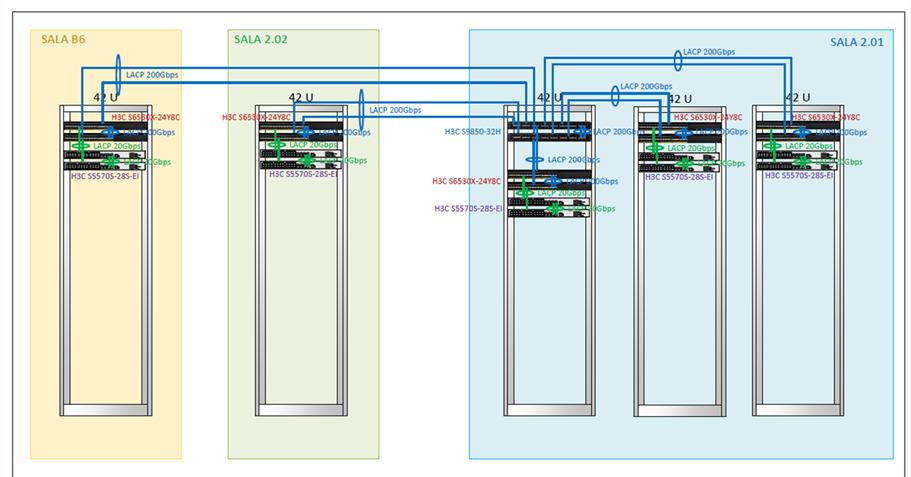Select the LACP 20Gbps label in the SALA 2.02 rack

(313, 145)
